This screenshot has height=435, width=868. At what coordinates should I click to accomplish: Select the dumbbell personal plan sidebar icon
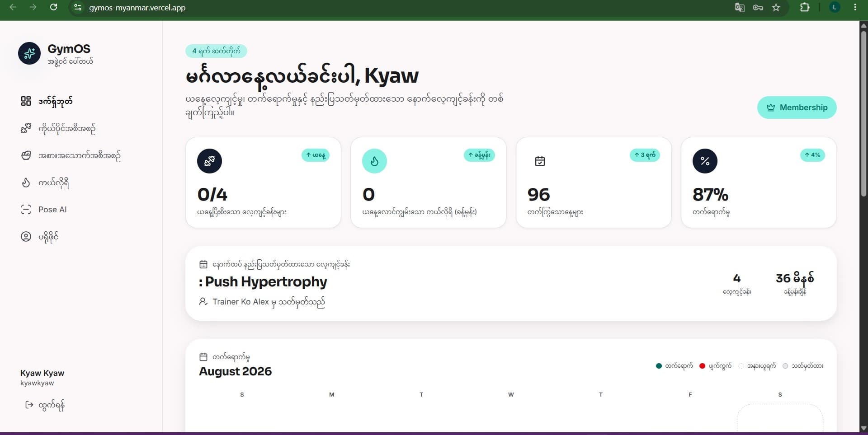26,128
